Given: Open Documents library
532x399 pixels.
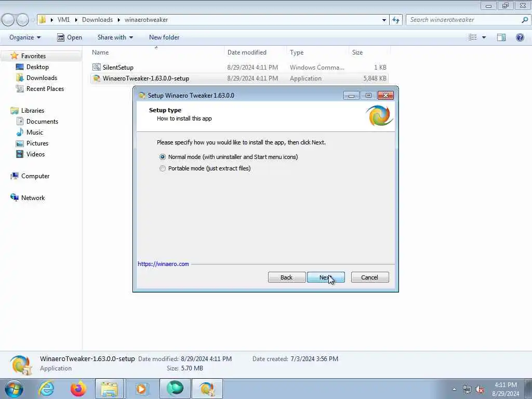Looking at the screenshot, I should click(x=42, y=122).
